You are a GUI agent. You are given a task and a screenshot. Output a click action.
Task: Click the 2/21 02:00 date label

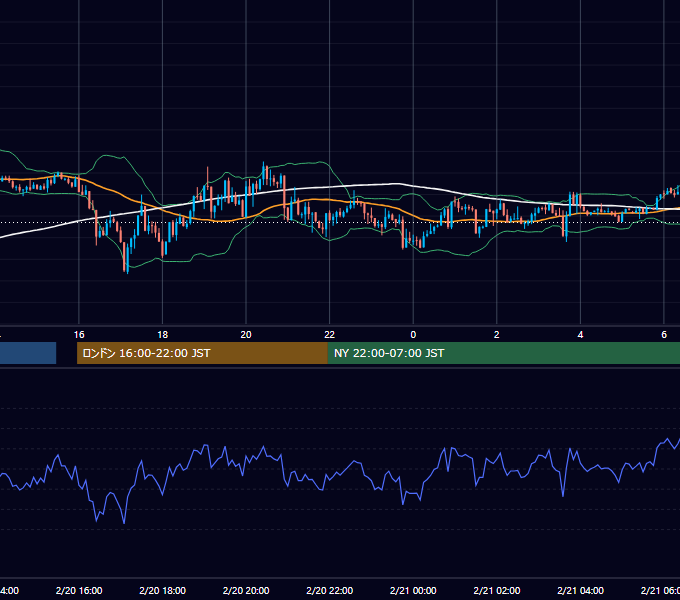(497, 591)
